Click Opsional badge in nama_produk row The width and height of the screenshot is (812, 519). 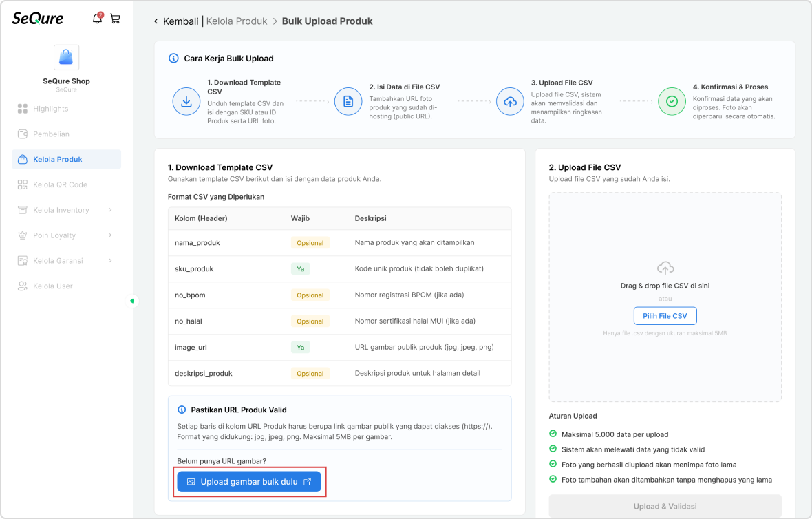(310, 243)
